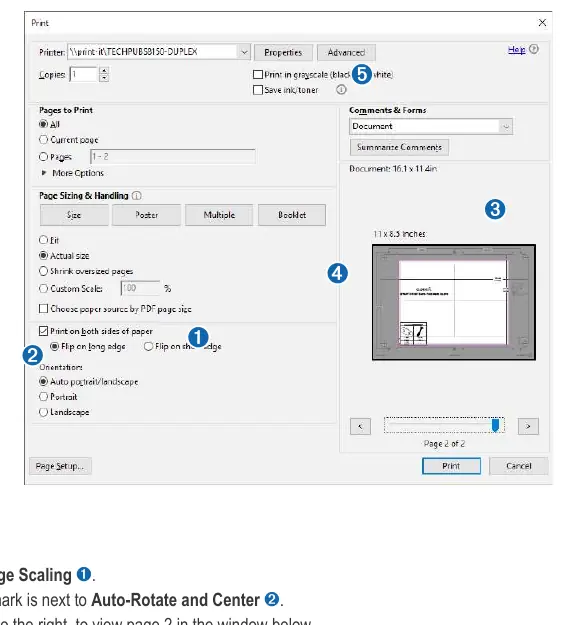Open printer Properties
The height and width of the screenshot is (625, 571).
click(283, 52)
